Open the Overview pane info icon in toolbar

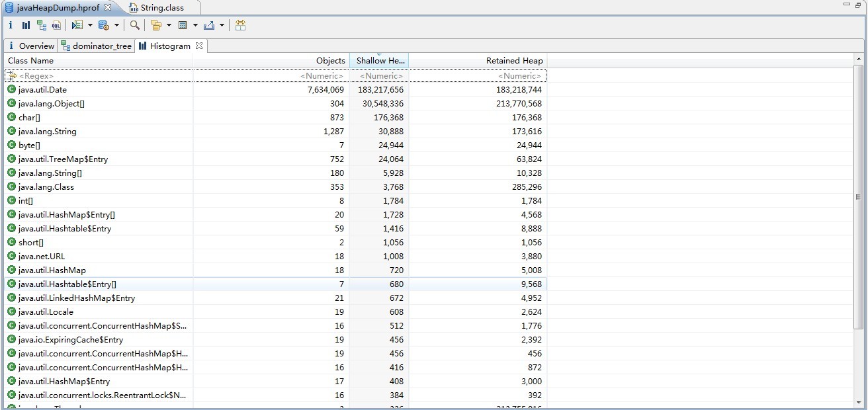11,25
